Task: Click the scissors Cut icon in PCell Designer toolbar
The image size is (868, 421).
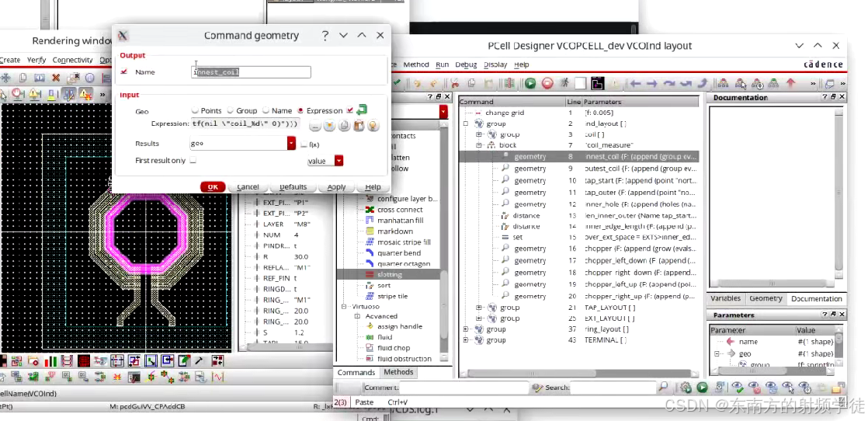Action: click(x=454, y=84)
